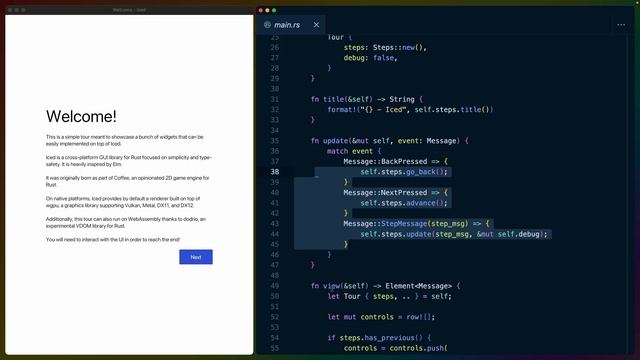This screenshot has width=640, height=360.
Task: Open the editor more actions ellipsis menu
Action: [621, 25]
